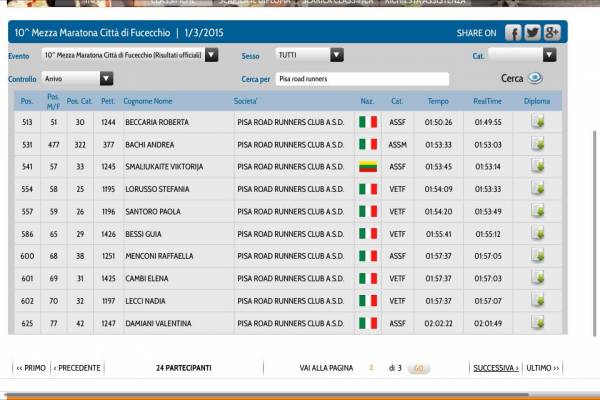600x400 pixels.
Task: Click the event title 10^ Mezza Maratona header
Action: click(92, 33)
